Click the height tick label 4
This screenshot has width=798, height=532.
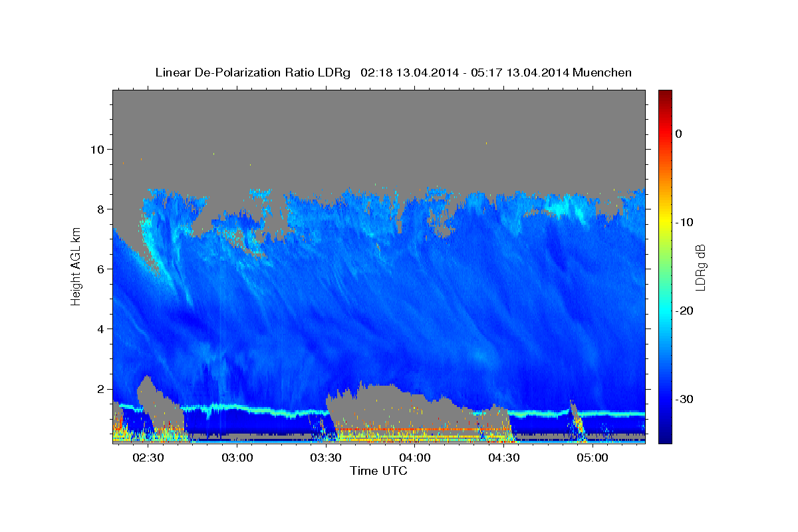click(100, 329)
